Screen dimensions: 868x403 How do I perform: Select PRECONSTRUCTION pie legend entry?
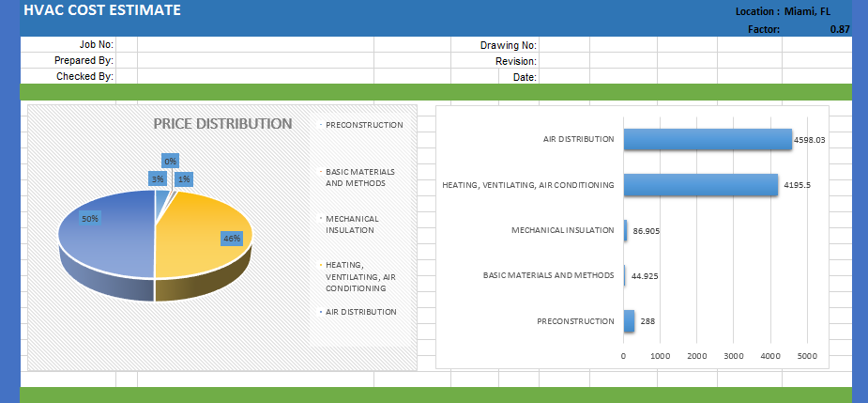(361, 125)
